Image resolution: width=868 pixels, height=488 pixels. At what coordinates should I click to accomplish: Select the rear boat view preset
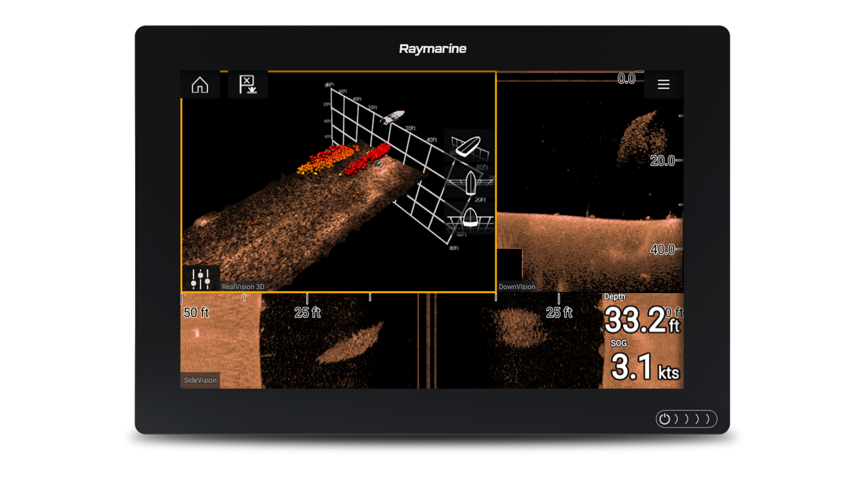470,218
